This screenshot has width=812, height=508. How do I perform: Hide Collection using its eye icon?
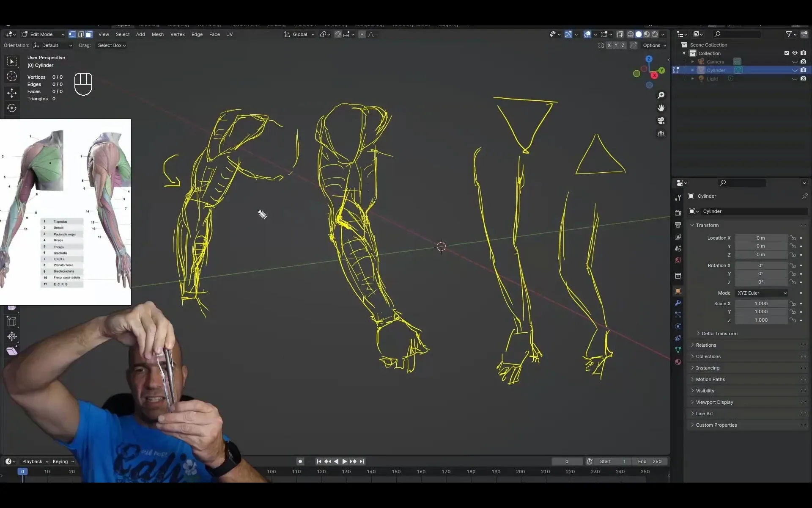click(x=795, y=52)
